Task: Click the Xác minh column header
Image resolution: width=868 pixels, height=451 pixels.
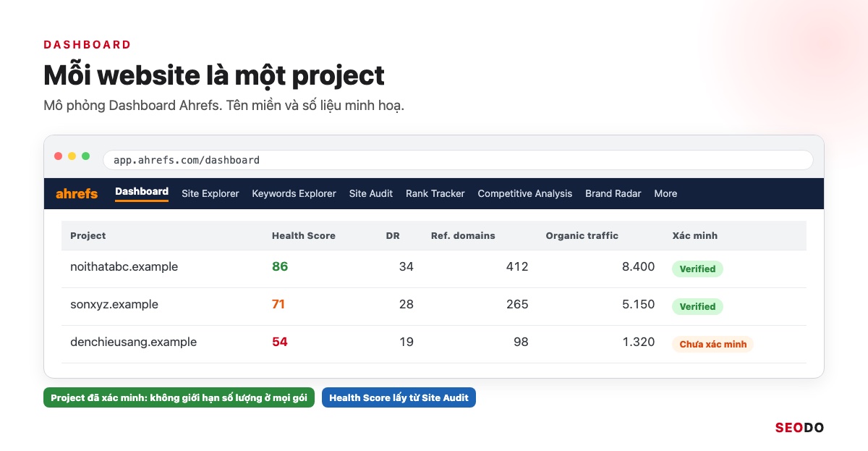Action: click(695, 235)
